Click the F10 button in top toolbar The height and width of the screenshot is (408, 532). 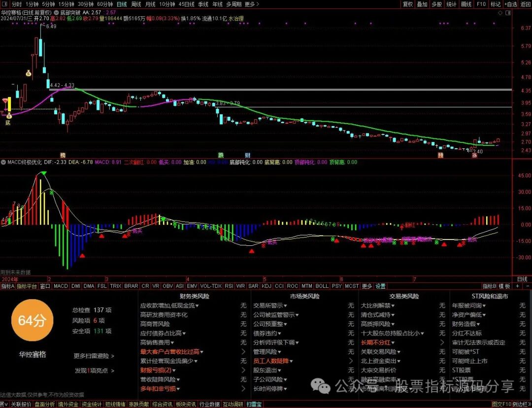point(481,4)
